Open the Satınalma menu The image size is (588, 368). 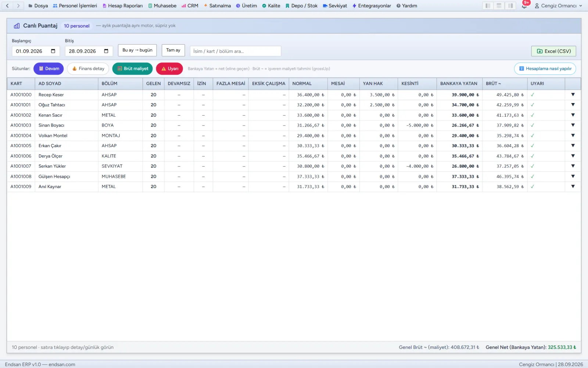(x=218, y=6)
